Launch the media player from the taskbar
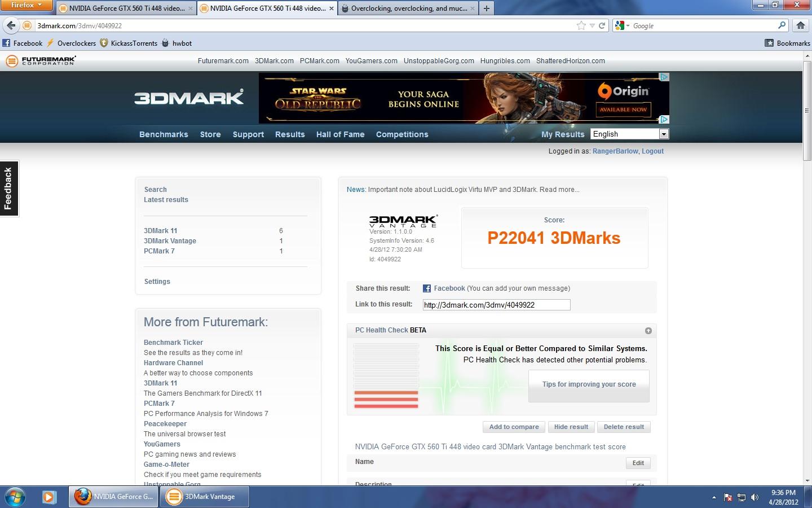This screenshot has width=812, height=508. click(48, 497)
